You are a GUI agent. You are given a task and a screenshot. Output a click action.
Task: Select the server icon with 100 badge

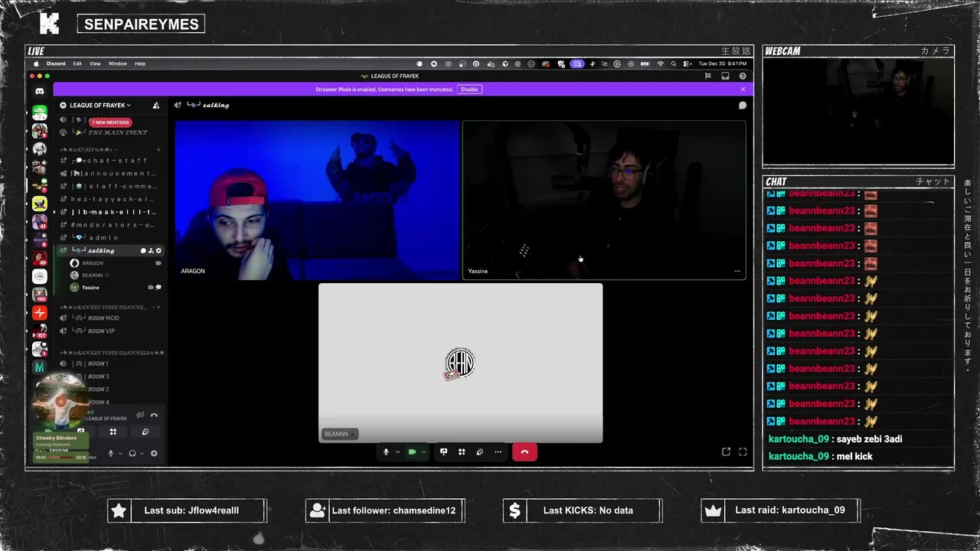tap(40, 295)
